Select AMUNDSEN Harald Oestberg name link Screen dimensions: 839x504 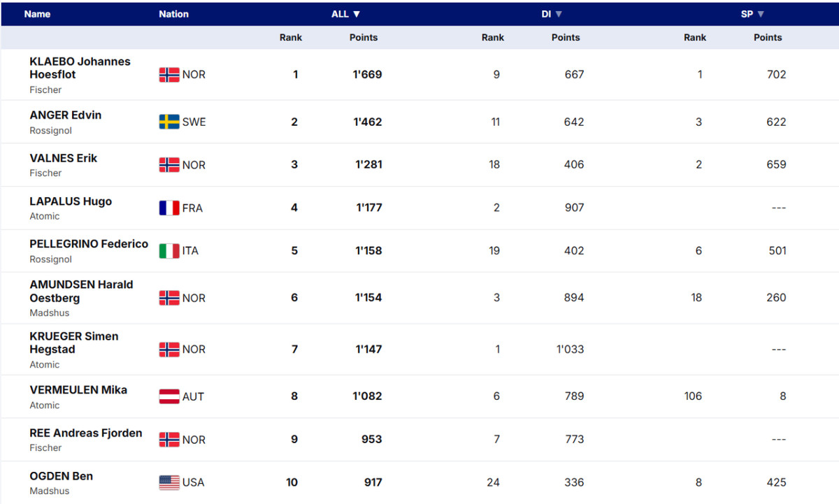(x=81, y=291)
